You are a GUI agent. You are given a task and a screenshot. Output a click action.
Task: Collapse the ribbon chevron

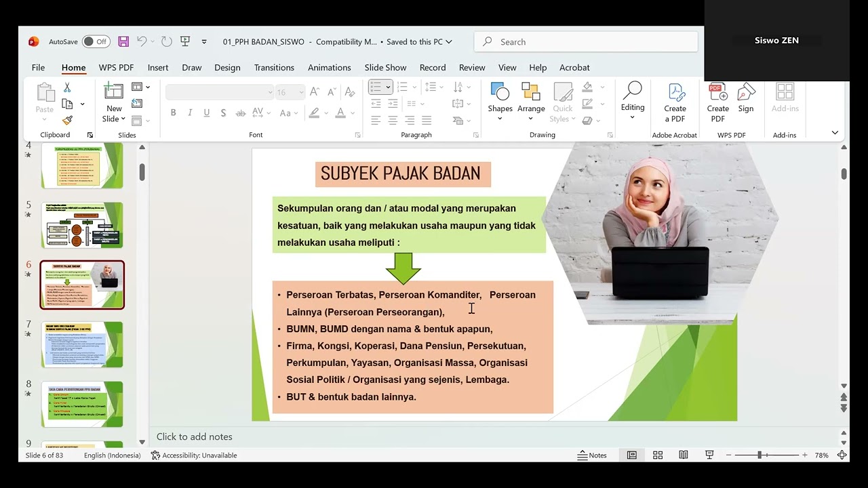click(835, 133)
